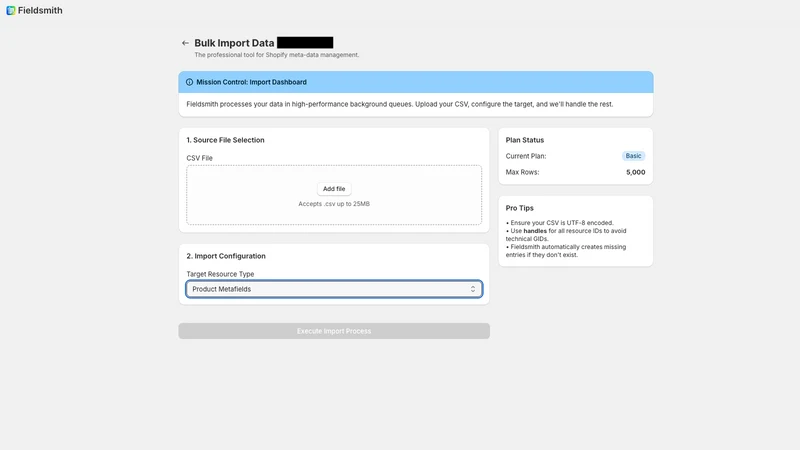This screenshot has width=800, height=450.
Task: Click the Shopify meta-data management subtitle
Action: pyautogui.click(x=277, y=55)
